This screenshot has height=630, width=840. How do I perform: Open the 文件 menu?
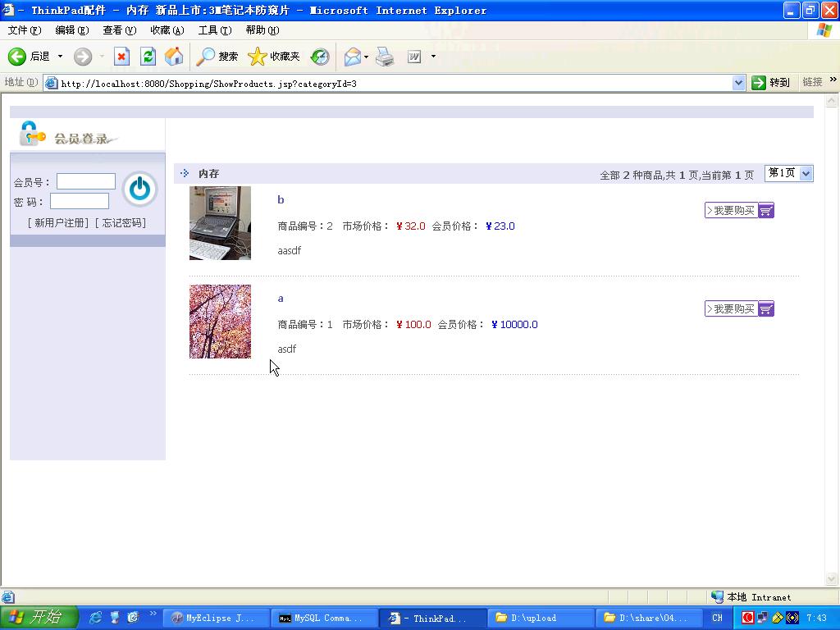point(24,30)
